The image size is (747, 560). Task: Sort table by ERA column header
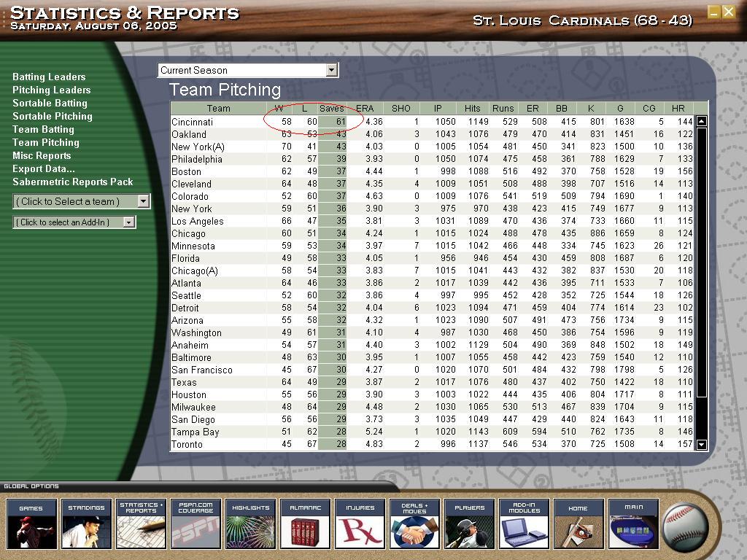(x=365, y=108)
